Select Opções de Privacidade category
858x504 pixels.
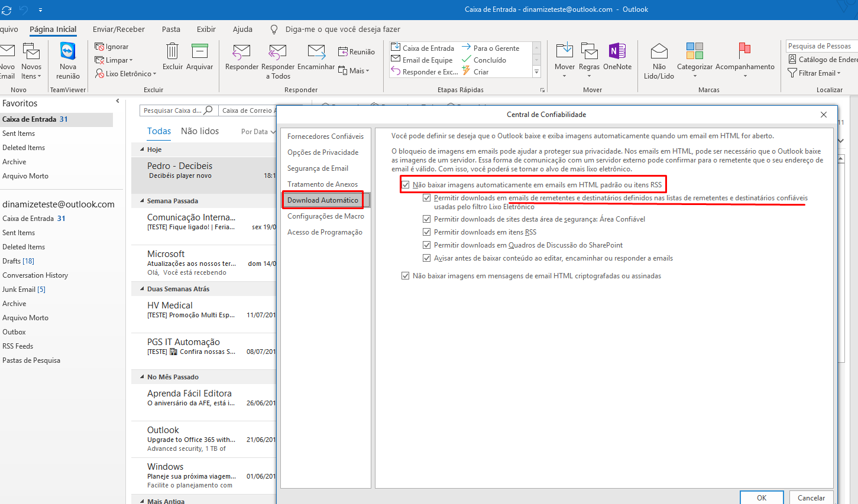323,152
